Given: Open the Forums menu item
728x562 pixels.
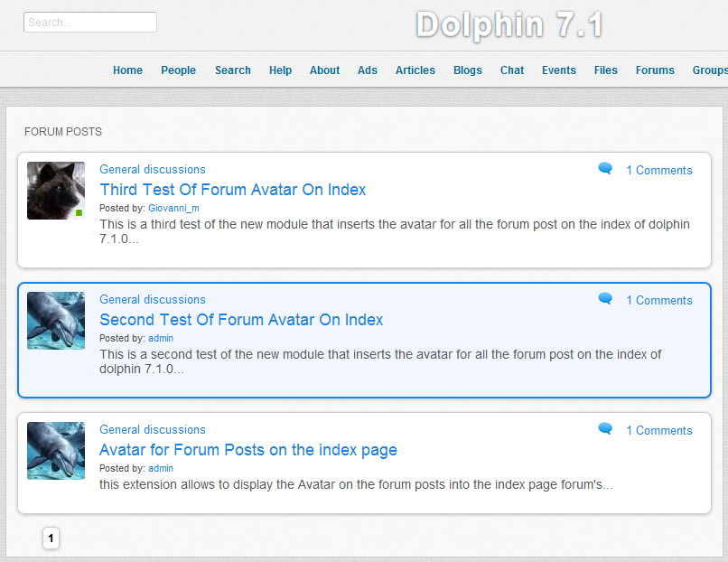Looking at the screenshot, I should [x=655, y=70].
